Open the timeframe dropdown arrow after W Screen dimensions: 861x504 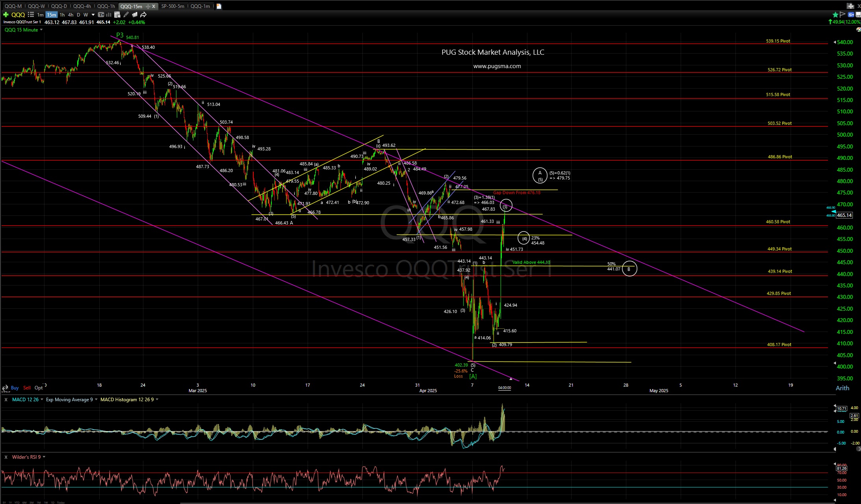coord(93,15)
